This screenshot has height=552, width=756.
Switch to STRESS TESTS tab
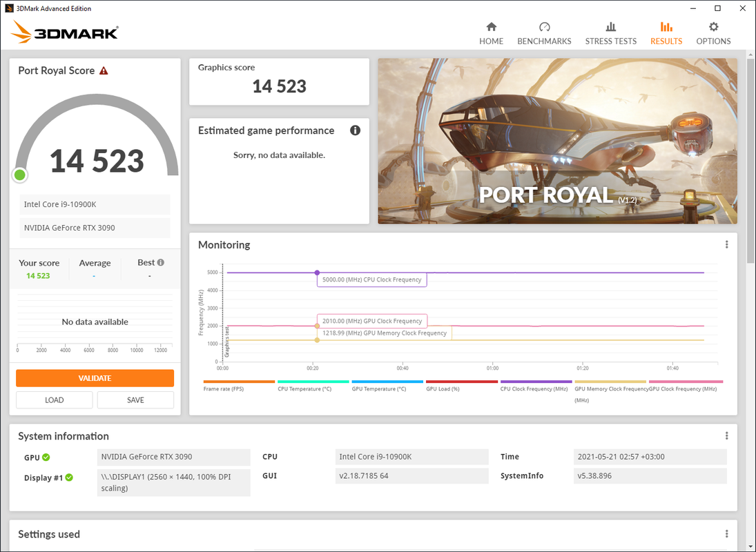[x=610, y=34]
